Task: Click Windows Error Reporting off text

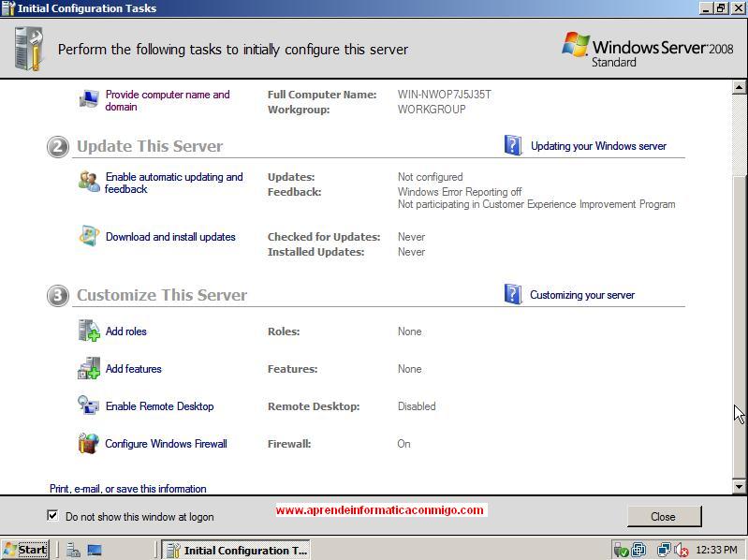Action: click(x=460, y=192)
